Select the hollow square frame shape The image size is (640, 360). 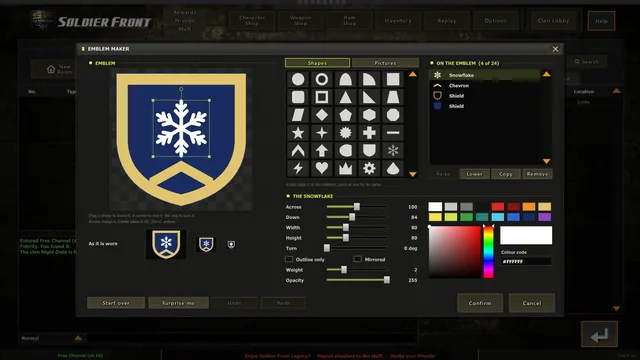[x=322, y=97]
